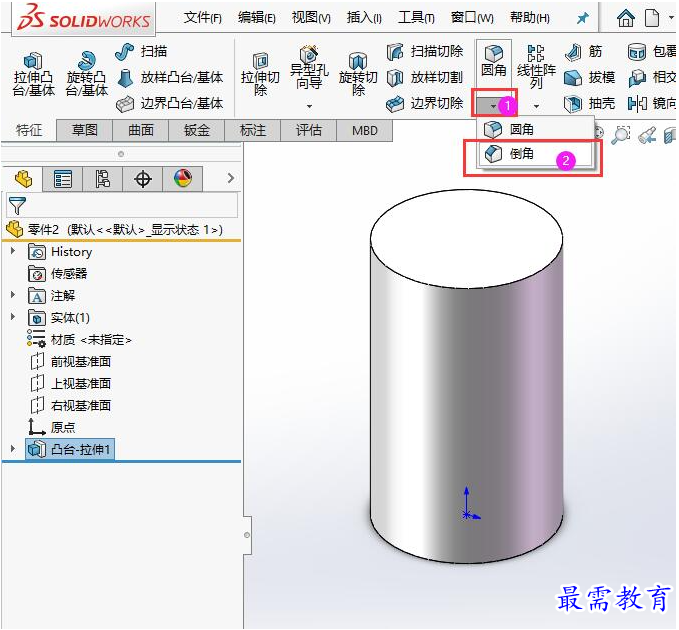Choose Boundary Boss/Base (边界凸台/基体)

(170, 103)
